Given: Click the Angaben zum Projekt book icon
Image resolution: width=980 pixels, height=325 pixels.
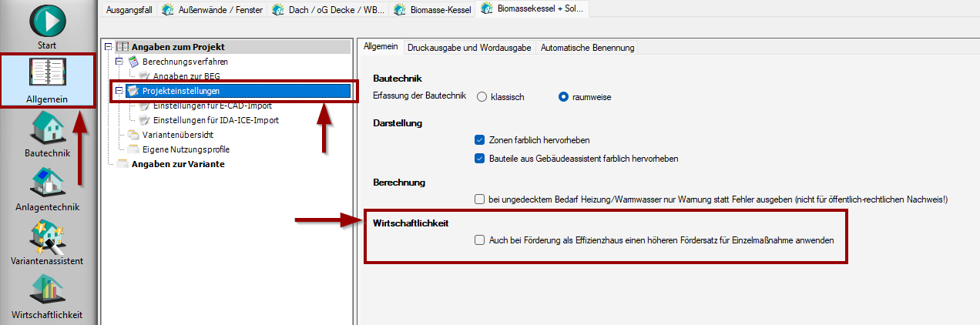Looking at the screenshot, I should tap(123, 48).
